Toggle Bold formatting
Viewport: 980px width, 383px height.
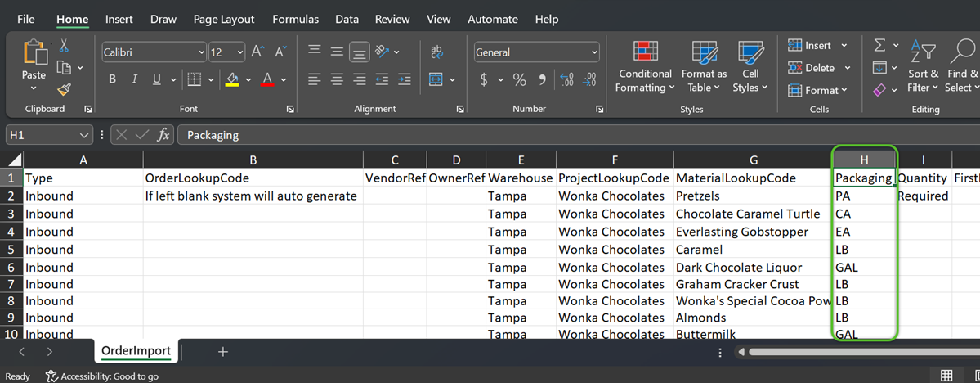pos(113,79)
